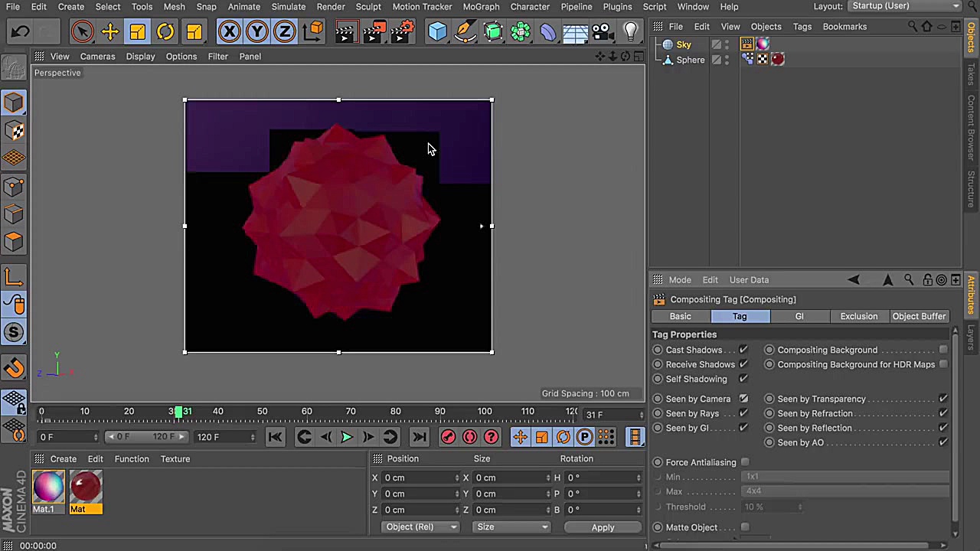Select the Live Selection tool
980x551 pixels.
click(x=82, y=31)
